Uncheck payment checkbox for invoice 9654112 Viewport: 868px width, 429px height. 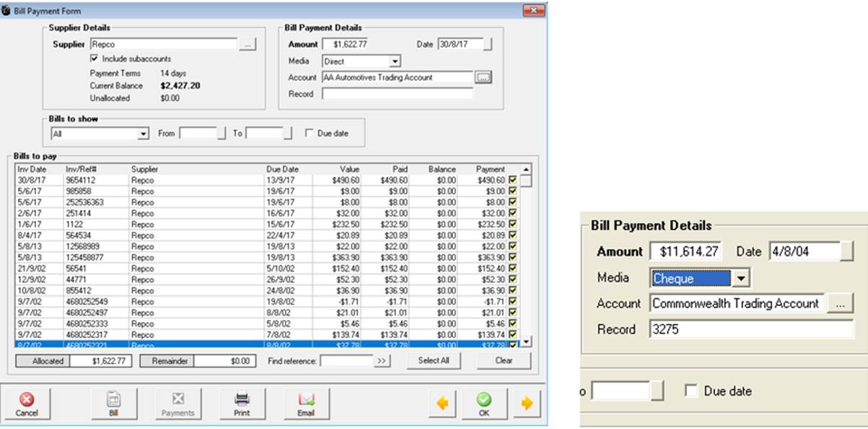point(513,180)
